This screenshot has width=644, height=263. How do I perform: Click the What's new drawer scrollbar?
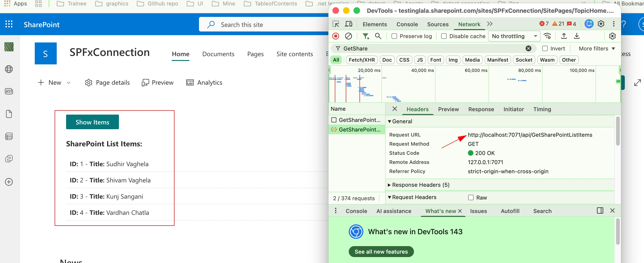tap(618, 231)
